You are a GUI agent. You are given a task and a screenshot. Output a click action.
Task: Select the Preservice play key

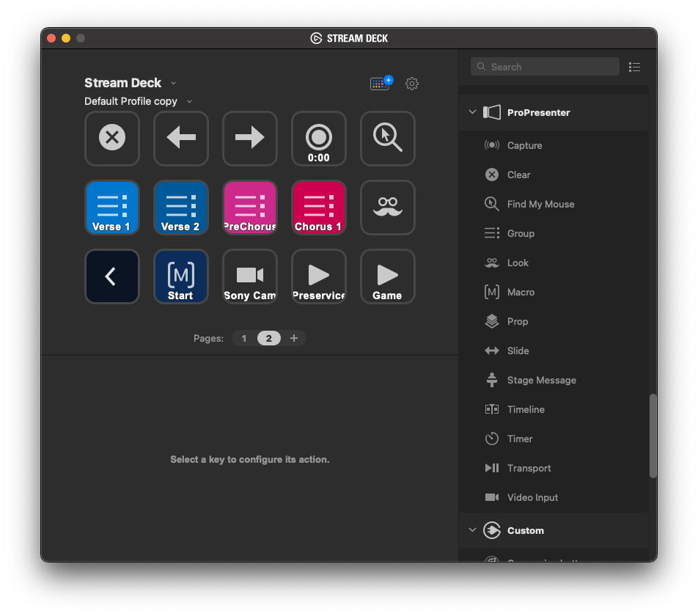point(319,276)
